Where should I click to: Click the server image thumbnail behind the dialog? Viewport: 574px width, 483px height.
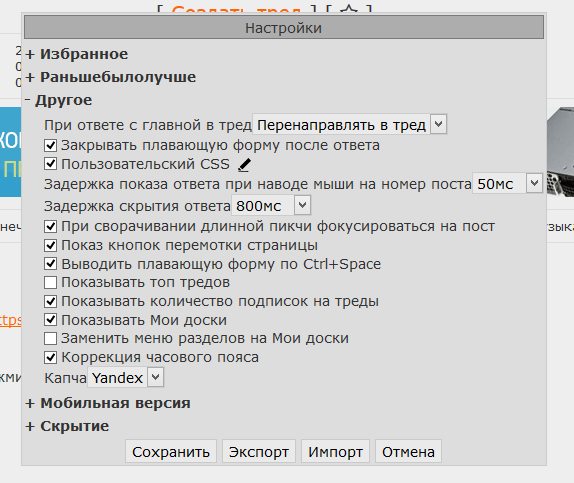tap(560, 151)
